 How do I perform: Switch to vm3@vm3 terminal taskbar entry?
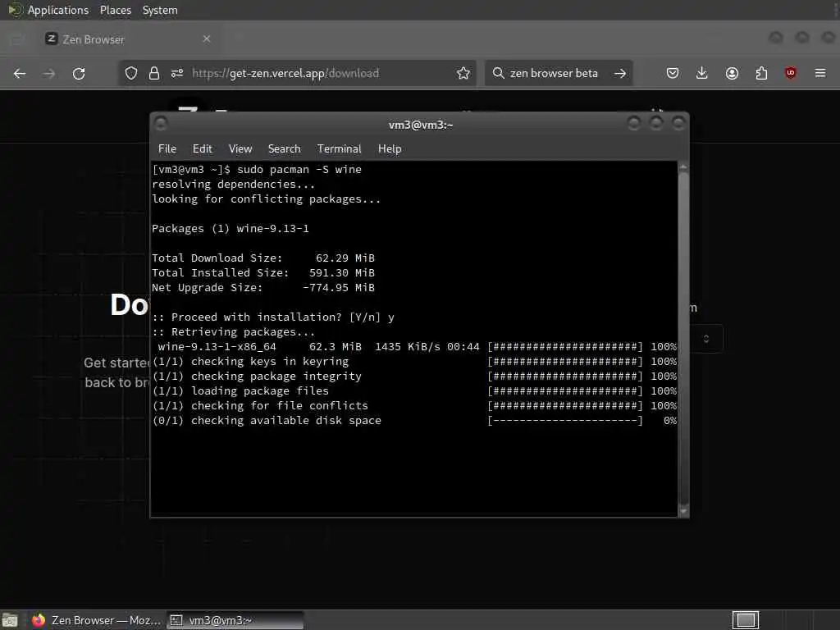[235, 620]
